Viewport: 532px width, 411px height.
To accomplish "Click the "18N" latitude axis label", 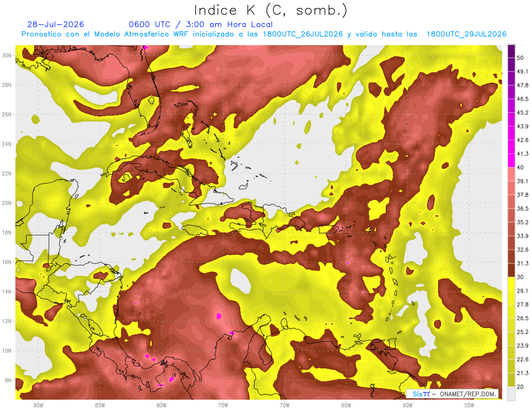I will [7, 232].
